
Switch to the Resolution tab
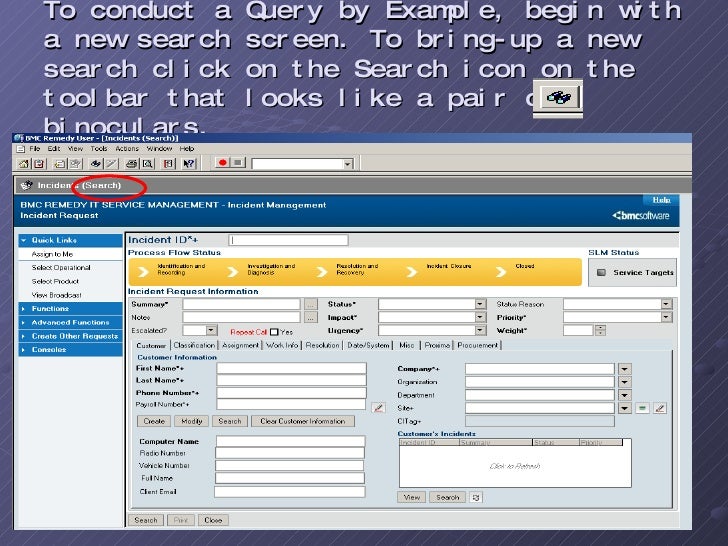pyautogui.click(x=322, y=345)
